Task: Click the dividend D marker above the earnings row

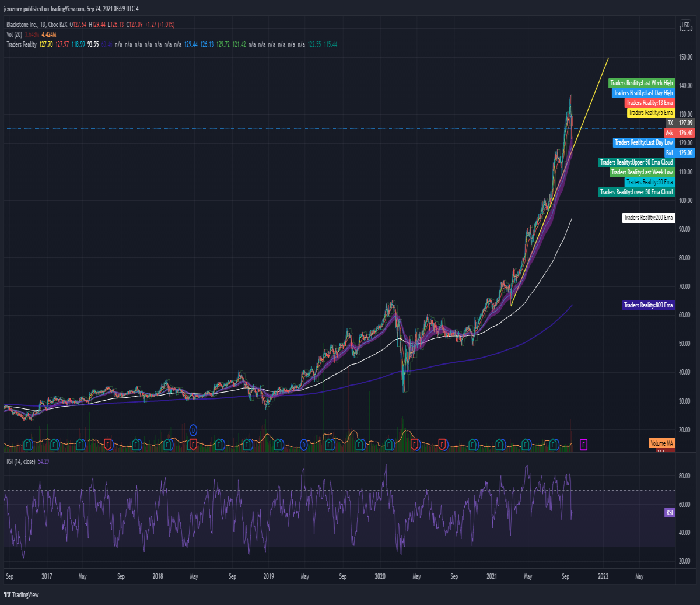Action: click(193, 431)
